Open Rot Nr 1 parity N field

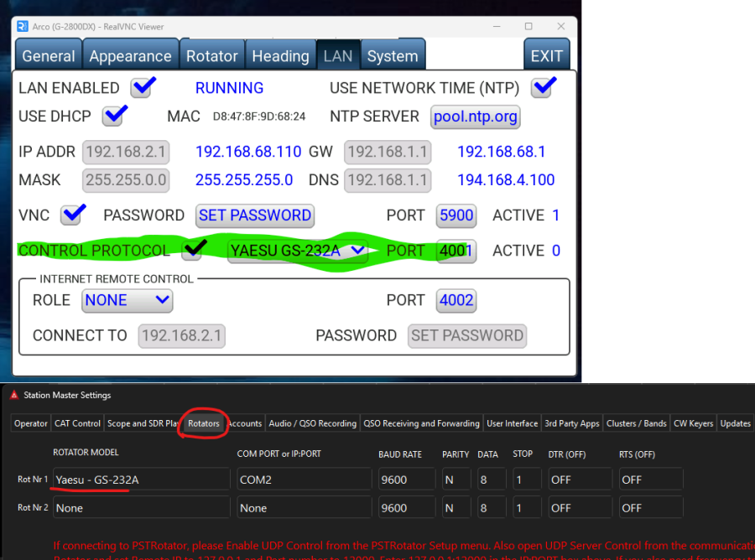point(456,480)
